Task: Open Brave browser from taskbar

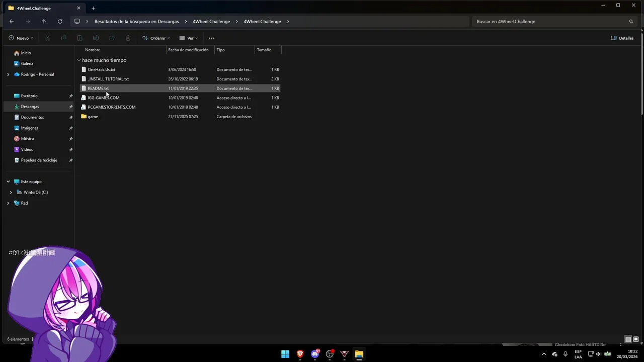Action: click(x=300, y=354)
